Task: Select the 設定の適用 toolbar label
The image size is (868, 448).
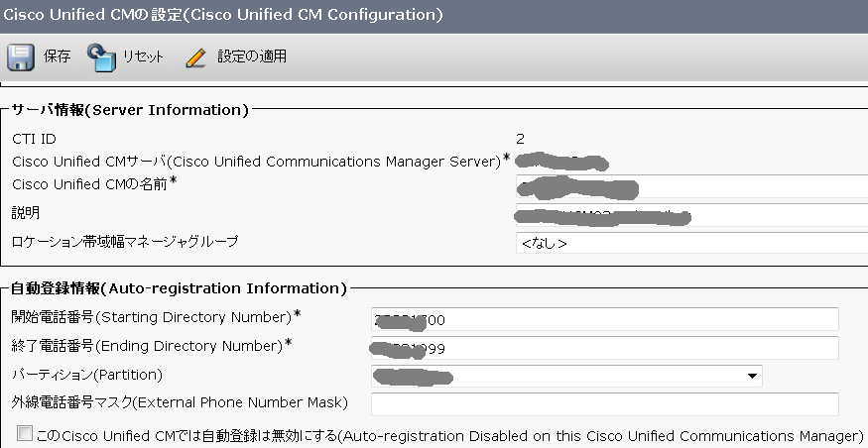Action: (252, 56)
